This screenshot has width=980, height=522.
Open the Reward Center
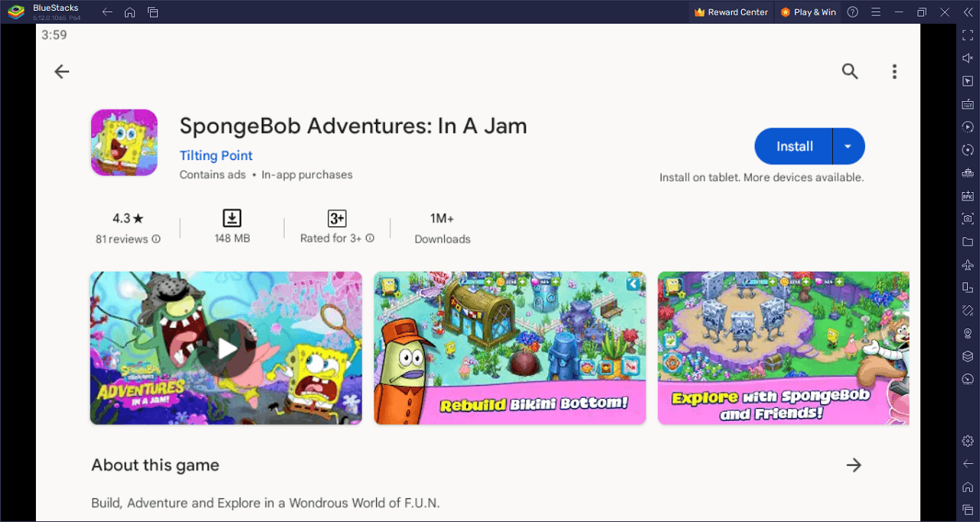(x=730, y=12)
